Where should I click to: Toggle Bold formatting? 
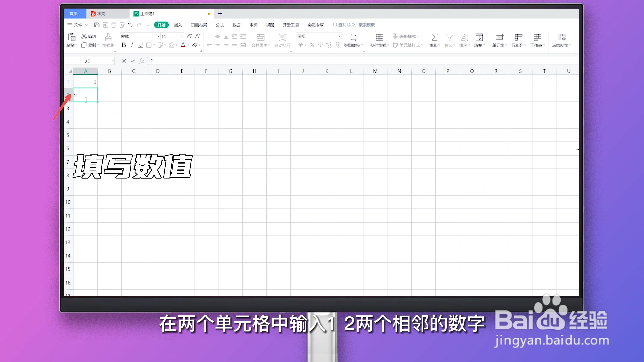[x=124, y=45]
